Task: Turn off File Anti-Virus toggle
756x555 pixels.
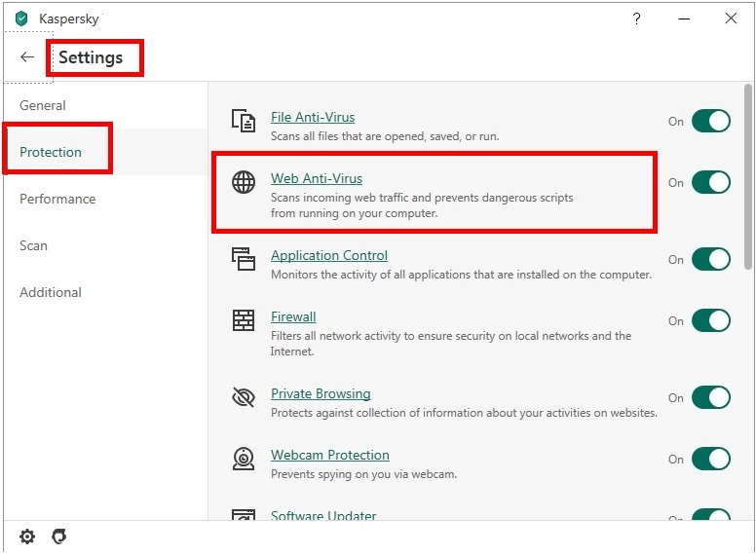Action: (x=710, y=121)
